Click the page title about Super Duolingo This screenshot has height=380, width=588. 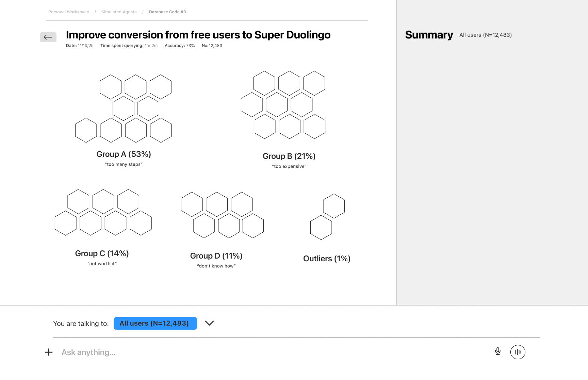(x=198, y=35)
